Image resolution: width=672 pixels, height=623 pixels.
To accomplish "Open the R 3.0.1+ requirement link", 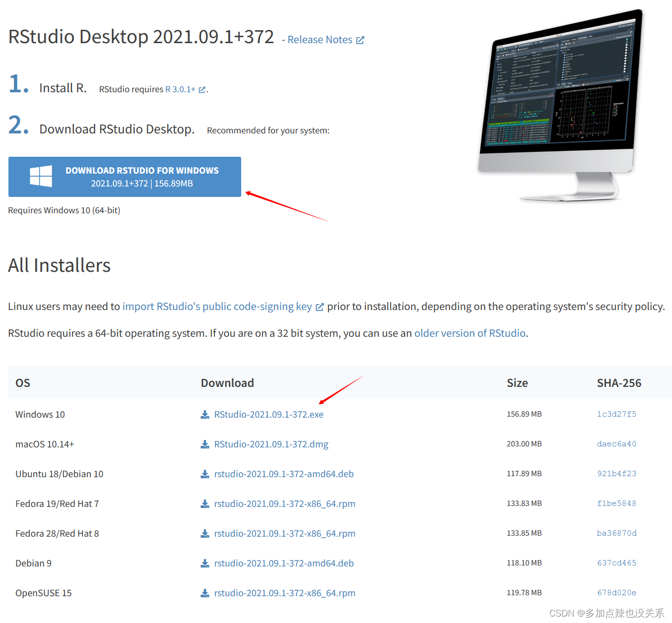I will point(180,89).
